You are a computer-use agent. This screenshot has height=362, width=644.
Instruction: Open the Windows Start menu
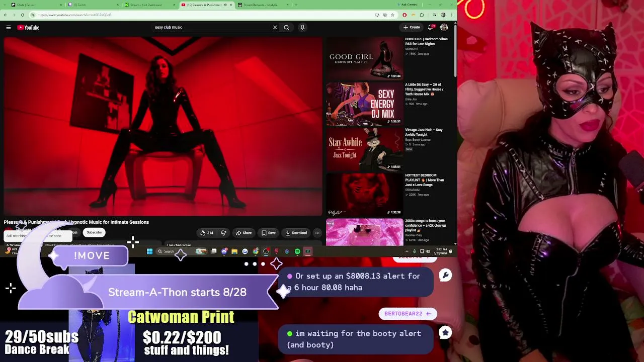149,251
